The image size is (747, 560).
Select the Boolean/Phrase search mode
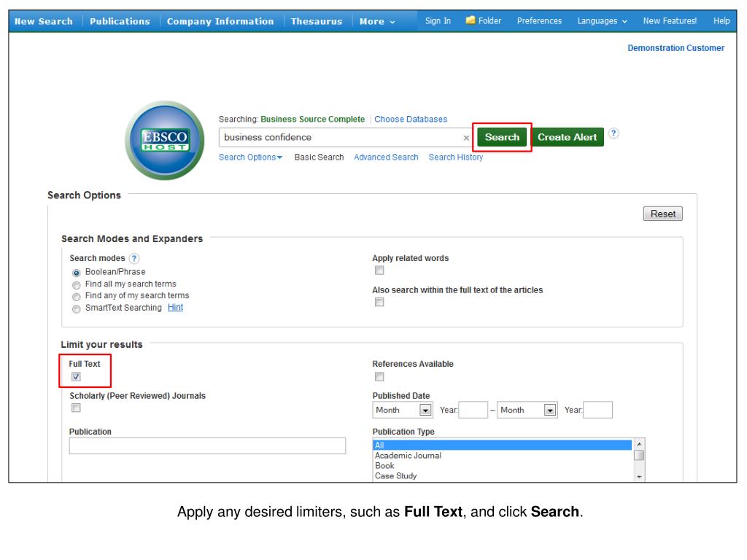(76, 273)
